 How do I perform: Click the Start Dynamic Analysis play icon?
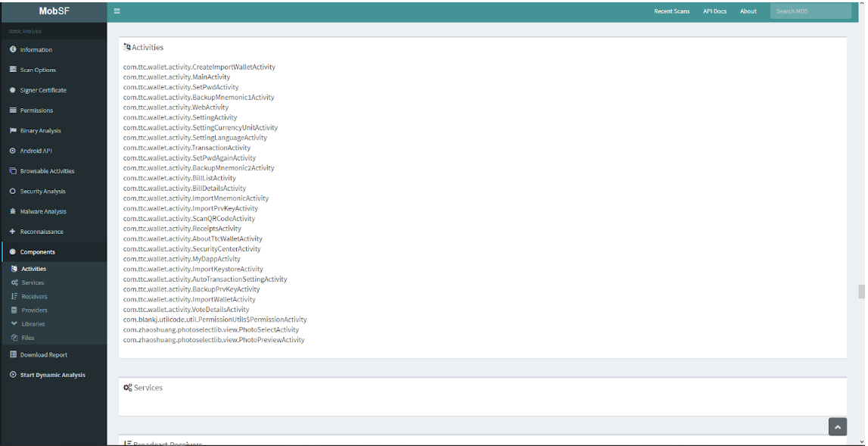click(14, 375)
